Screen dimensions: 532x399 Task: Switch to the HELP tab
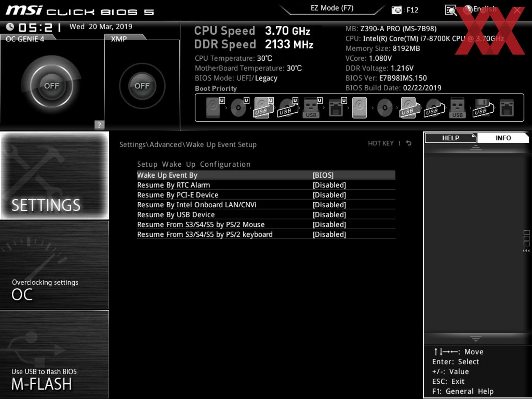click(x=451, y=138)
